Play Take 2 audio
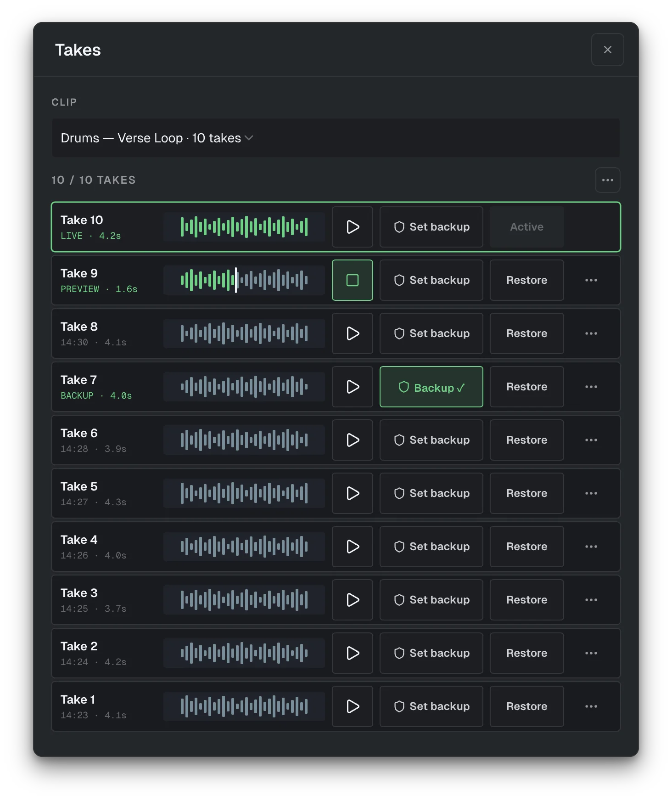This screenshot has height=801, width=672. tap(353, 653)
